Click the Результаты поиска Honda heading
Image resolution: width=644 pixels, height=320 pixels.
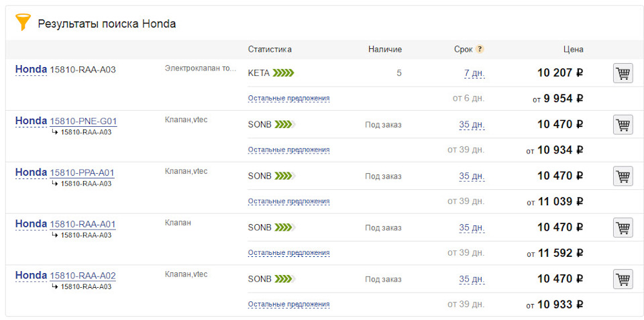[107, 24]
